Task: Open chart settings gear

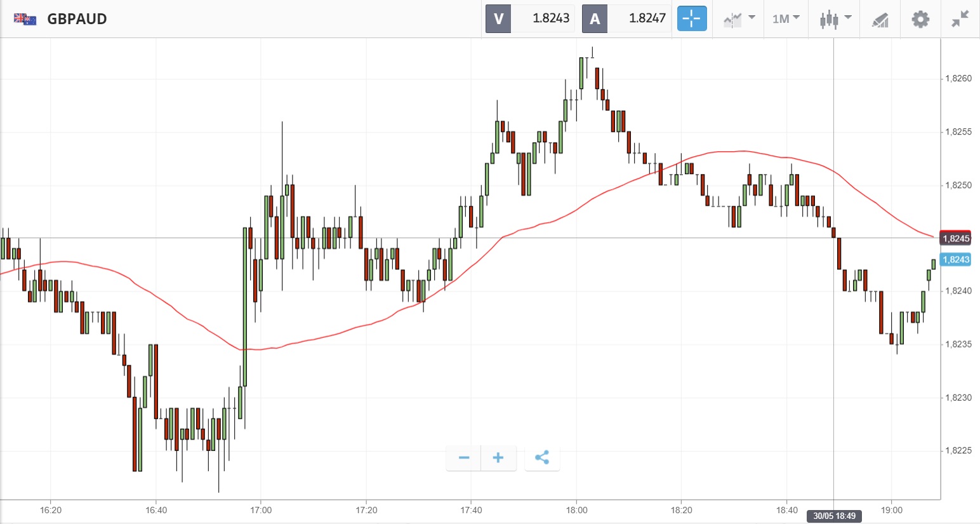Action: 920,19
